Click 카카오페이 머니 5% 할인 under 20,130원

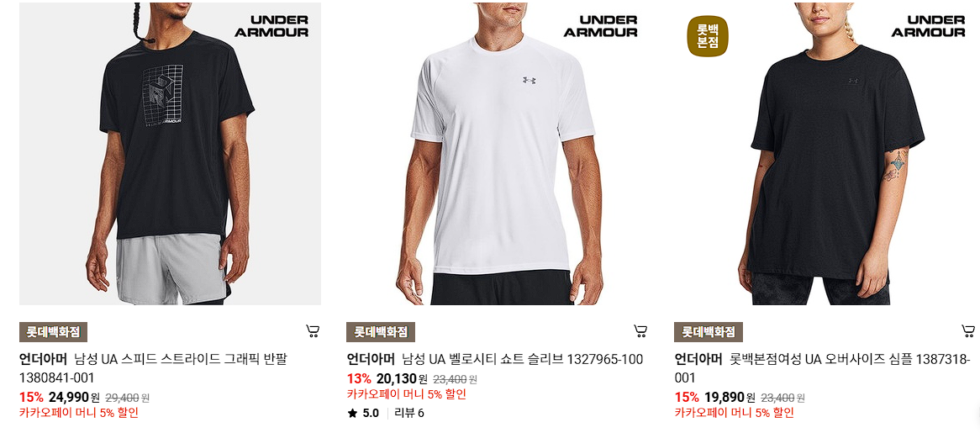coord(406,394)
